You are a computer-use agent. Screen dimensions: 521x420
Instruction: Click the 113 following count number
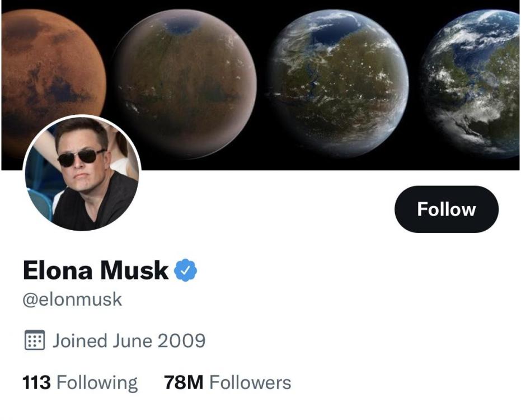pos(36,383)
